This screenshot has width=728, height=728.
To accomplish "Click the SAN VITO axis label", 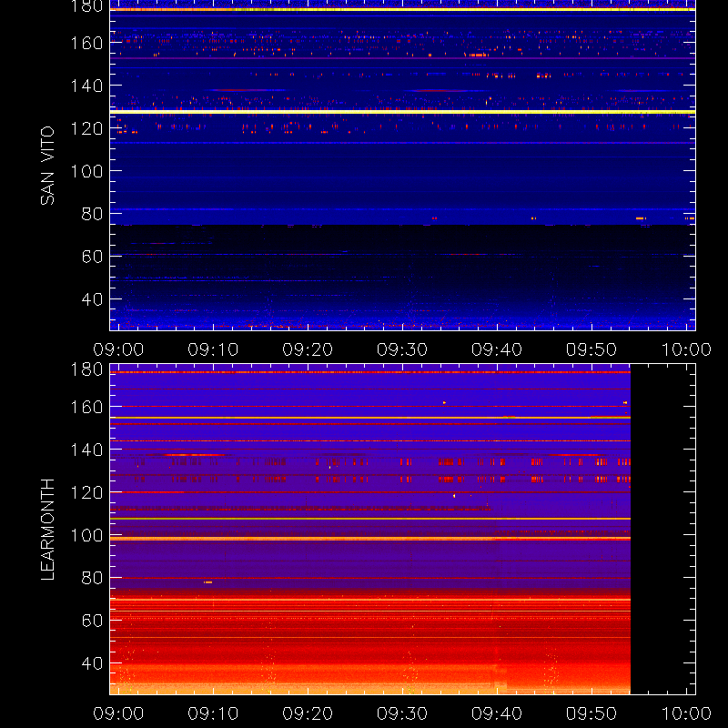I will coord(47,166).
